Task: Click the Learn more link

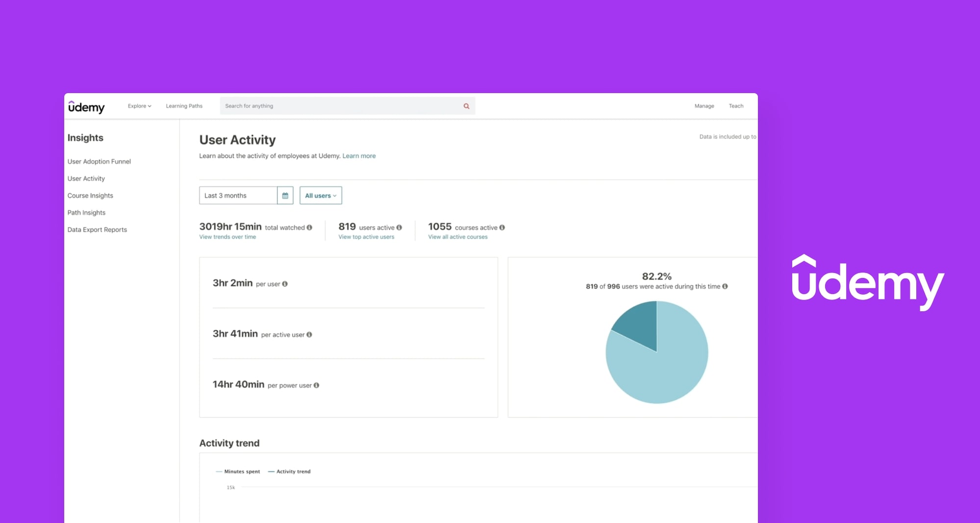Action: (x=359, y=156)
